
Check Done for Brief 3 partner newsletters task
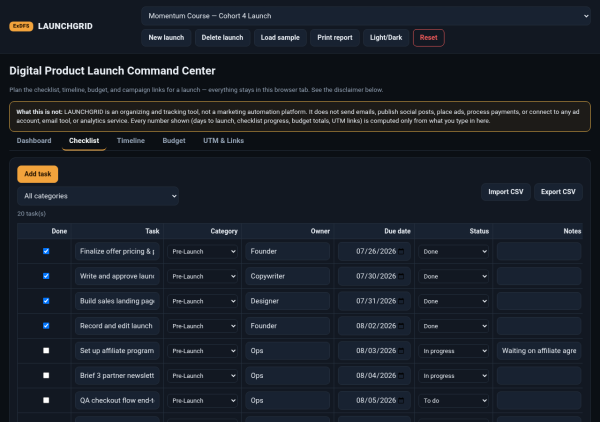[x=46, y=375]
